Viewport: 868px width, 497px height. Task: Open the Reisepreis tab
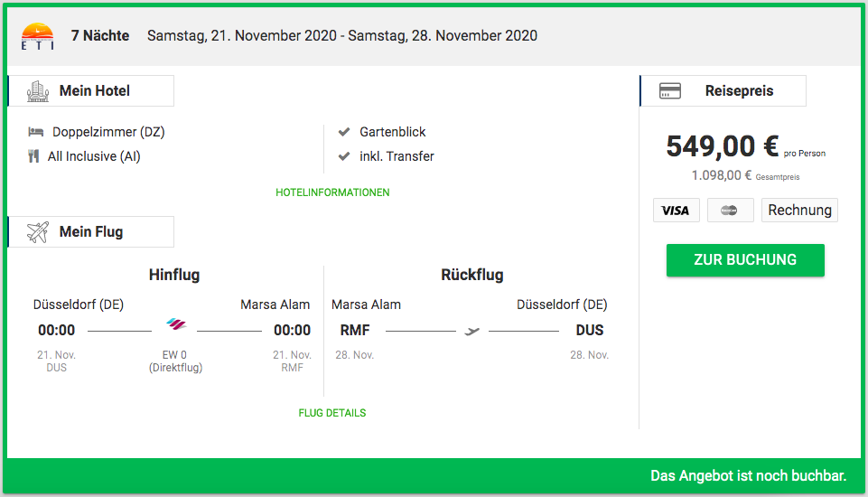click(723, 91)
